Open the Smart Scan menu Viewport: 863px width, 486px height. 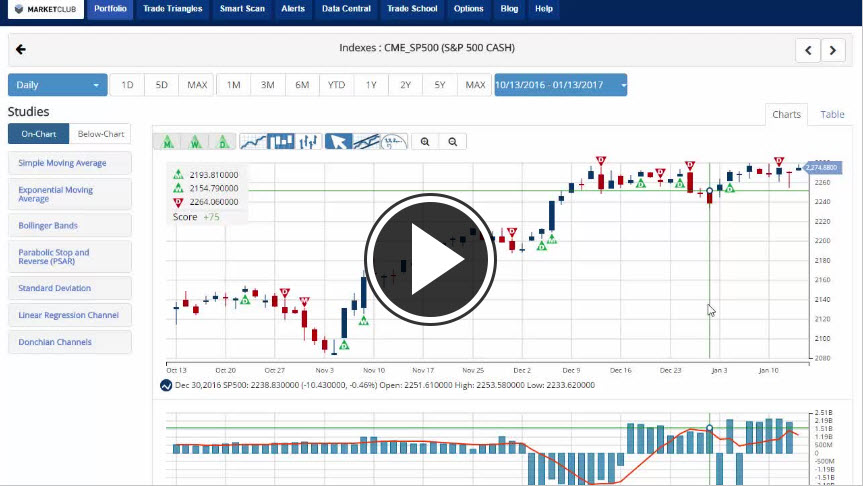tap(242, 9)
